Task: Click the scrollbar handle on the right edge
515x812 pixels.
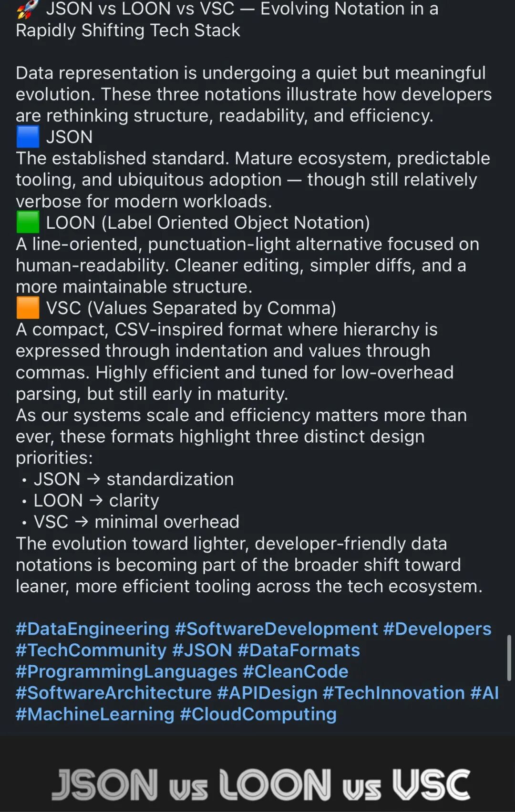Action: (509, 658)
